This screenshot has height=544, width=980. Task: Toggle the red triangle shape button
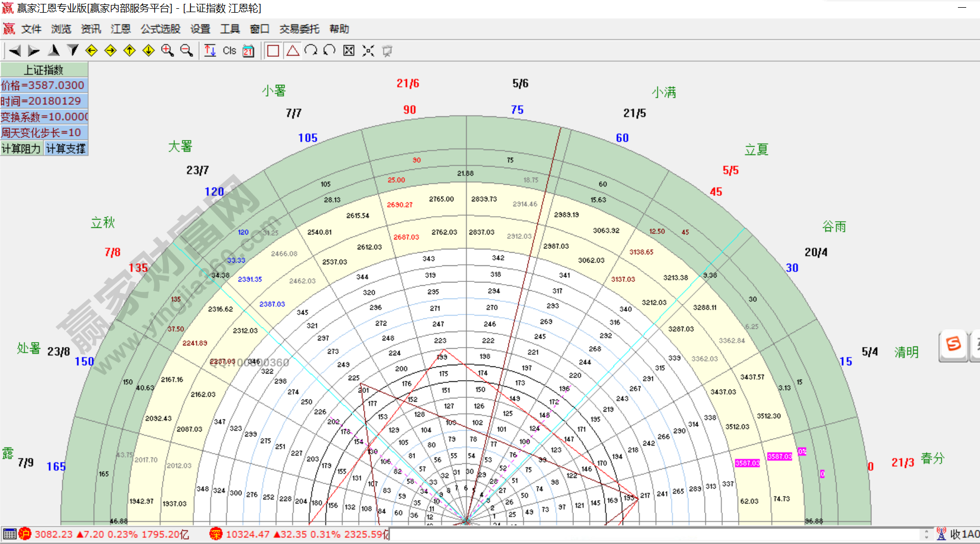(292, 51)
